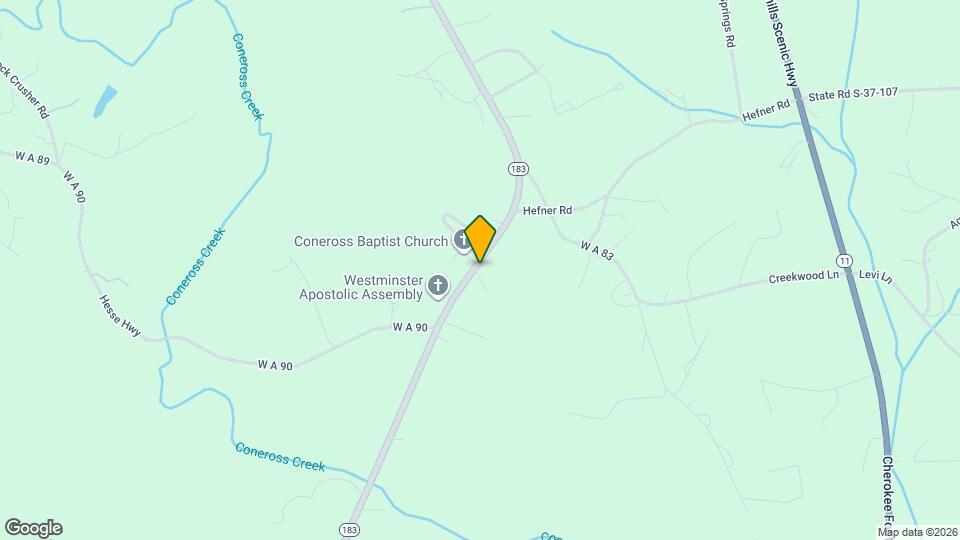
Task: Click the W A 89 road label
Action: pos(32,158)
